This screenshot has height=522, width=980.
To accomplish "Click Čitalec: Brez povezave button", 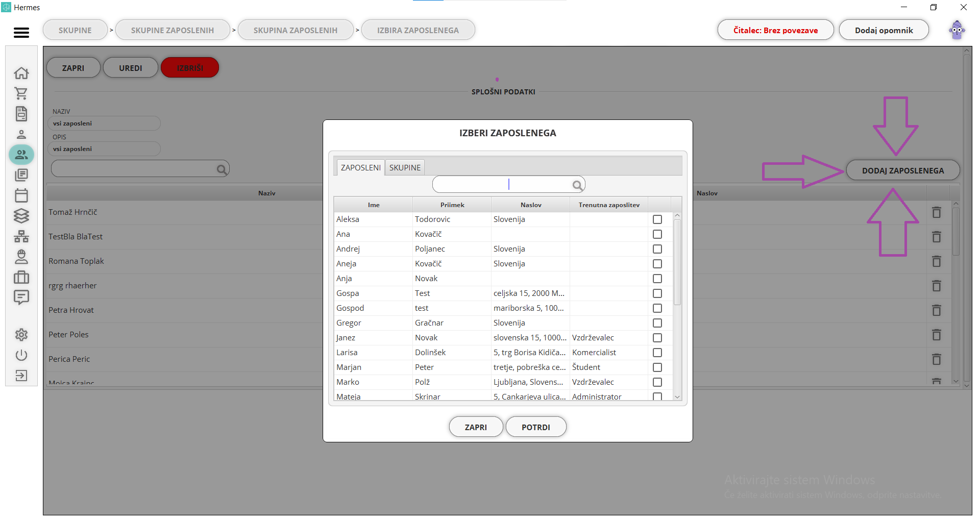I will [776, 30].
